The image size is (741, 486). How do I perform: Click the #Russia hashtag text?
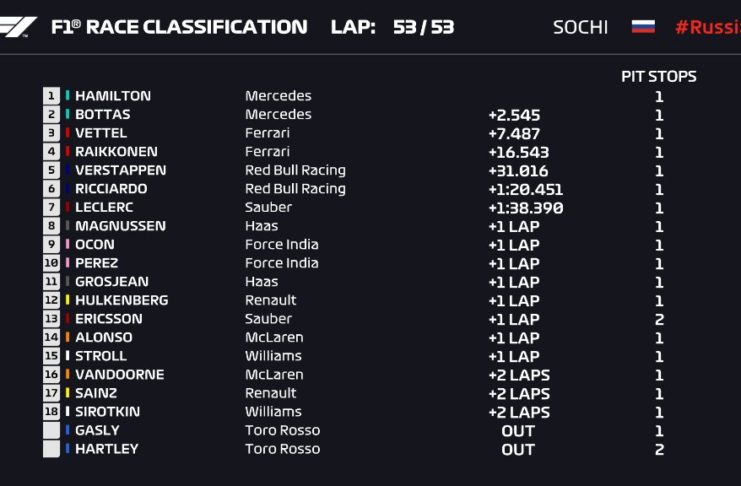coord(707,27)
